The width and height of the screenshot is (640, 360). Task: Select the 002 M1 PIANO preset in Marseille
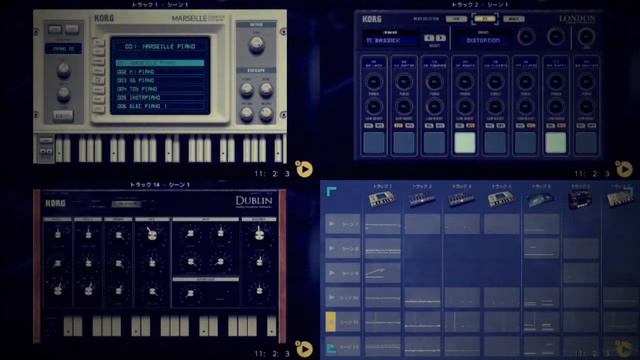pyautogui.click(x=160, y=72)
